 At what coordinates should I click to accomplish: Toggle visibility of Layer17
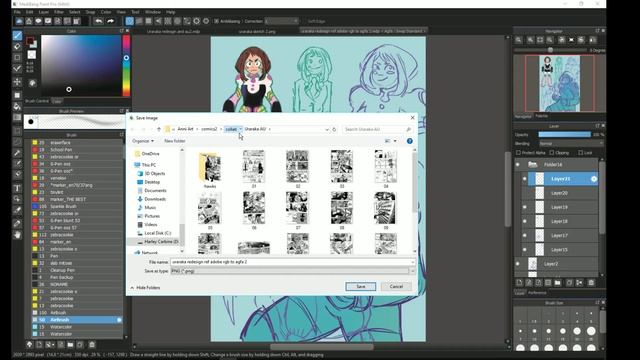click(x=524, y=236)
